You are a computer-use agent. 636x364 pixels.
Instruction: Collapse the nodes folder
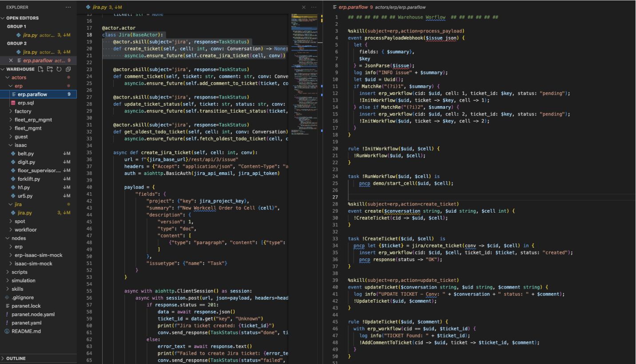(8, 238)
